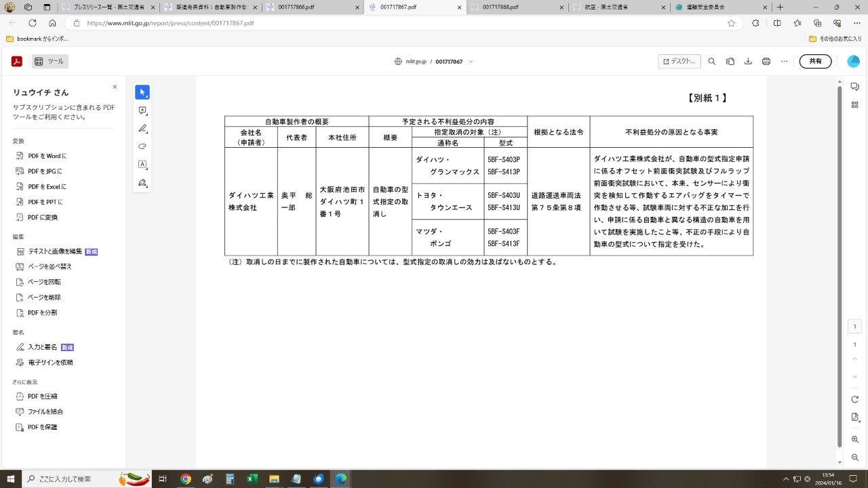This screenshot has height=488, width=868.
Task: Select the freehand draw loop tool
Action: pyautogui.click(x=142, y=146)
